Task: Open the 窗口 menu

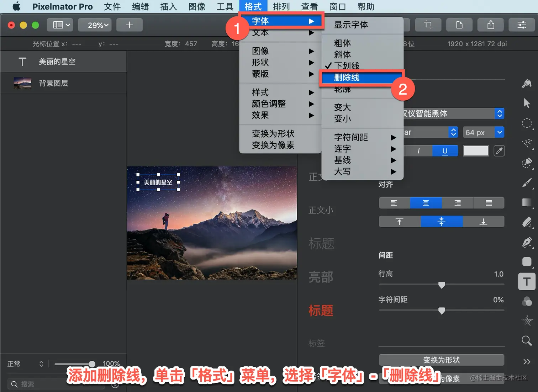Action: pyautogui.click(x=338, y=6)
